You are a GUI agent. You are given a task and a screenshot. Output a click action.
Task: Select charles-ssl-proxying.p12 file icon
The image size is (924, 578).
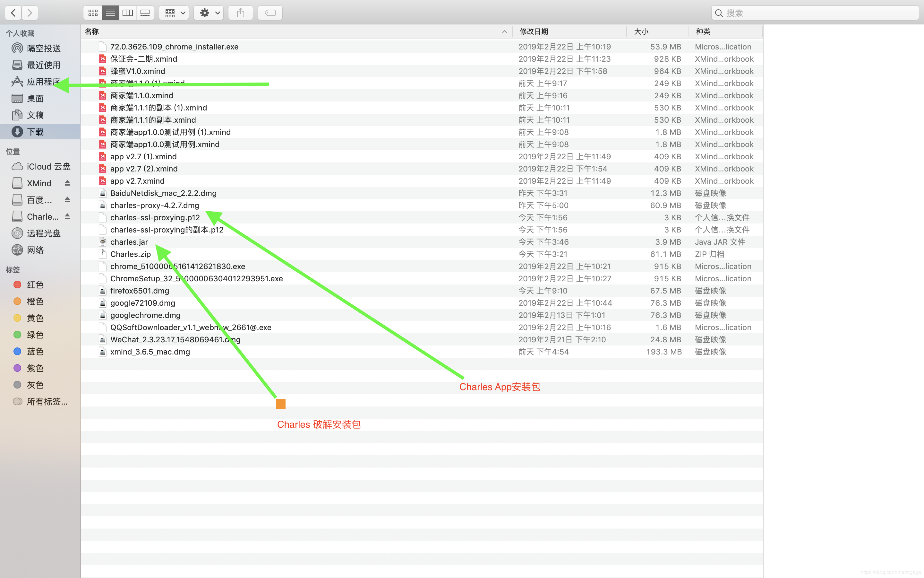[x=102, y=217]
